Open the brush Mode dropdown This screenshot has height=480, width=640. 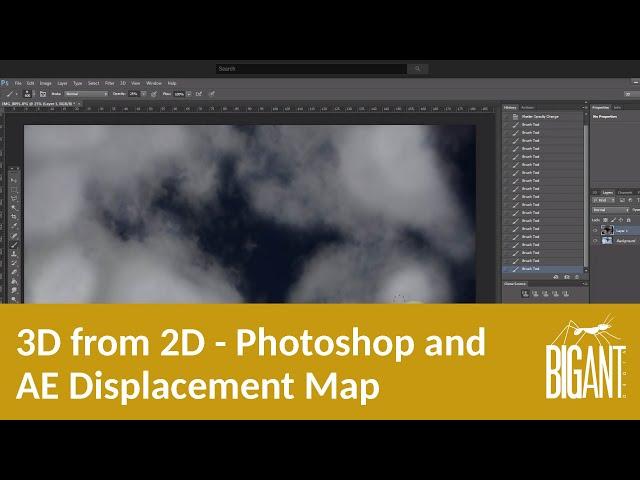(x=86, y=94)
